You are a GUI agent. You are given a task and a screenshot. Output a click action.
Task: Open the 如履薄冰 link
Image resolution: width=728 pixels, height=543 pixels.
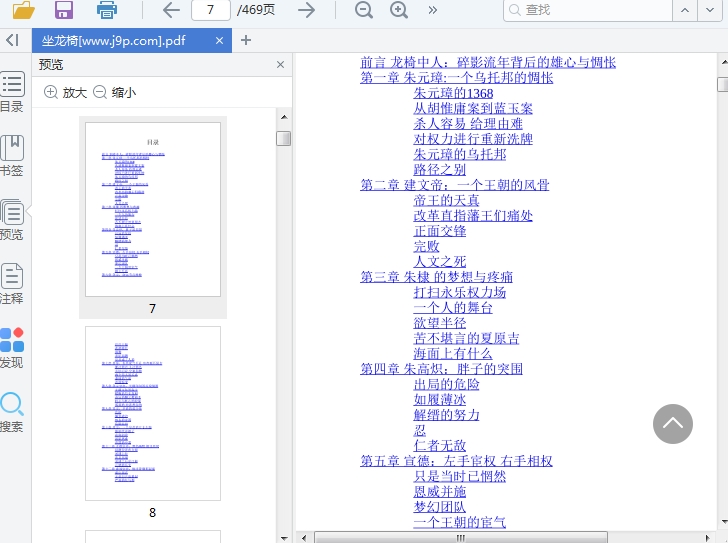(x=440, y=399)
